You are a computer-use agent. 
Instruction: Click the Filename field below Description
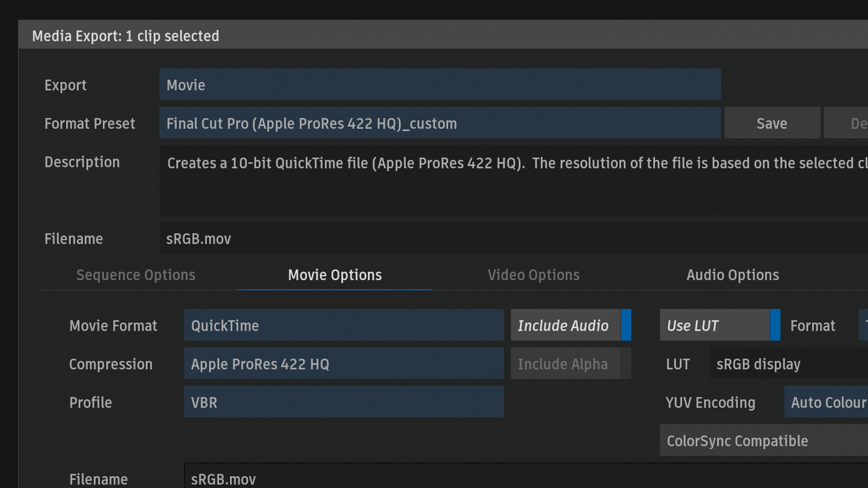point(513,238)
